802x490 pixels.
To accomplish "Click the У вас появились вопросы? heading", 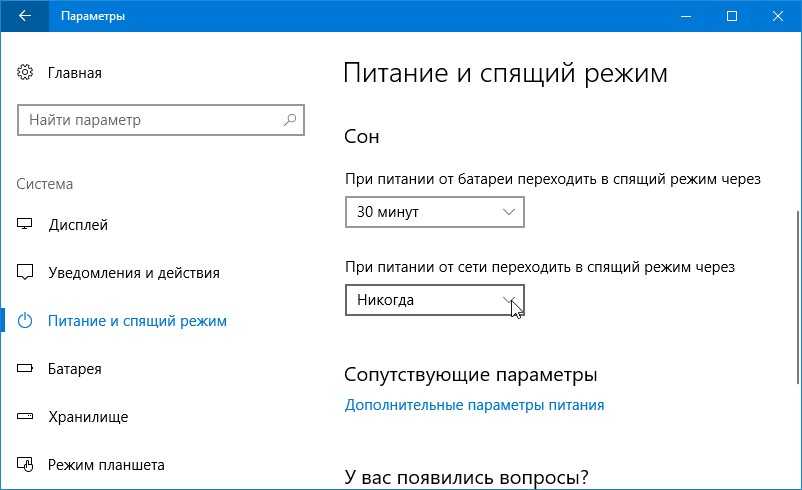I will 466,477.
